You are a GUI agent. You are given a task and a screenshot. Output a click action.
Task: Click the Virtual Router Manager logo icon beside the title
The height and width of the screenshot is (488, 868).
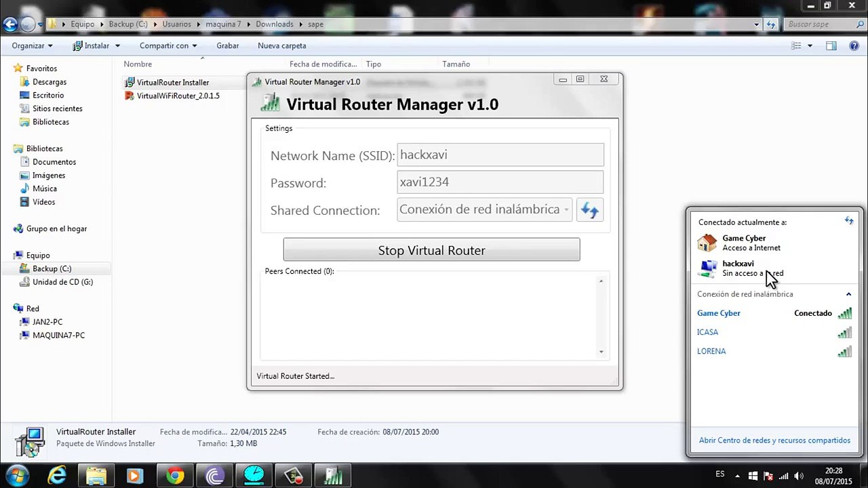click(270, 104)
